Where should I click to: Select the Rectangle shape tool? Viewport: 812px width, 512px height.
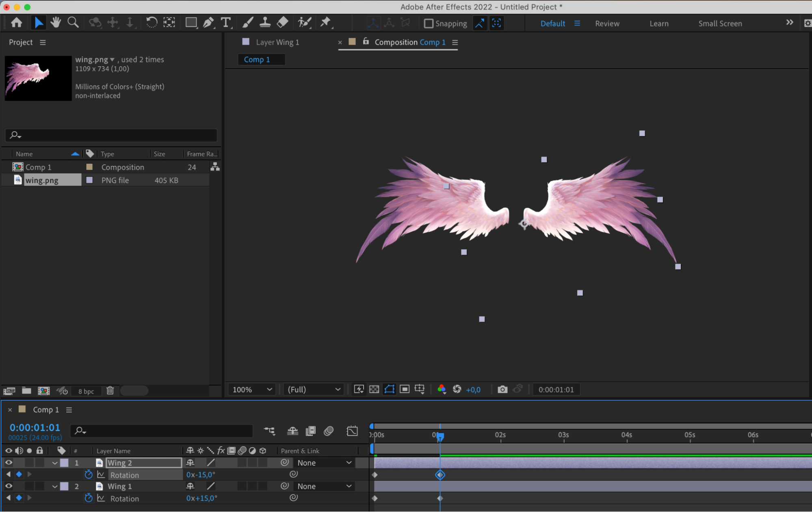191,23
